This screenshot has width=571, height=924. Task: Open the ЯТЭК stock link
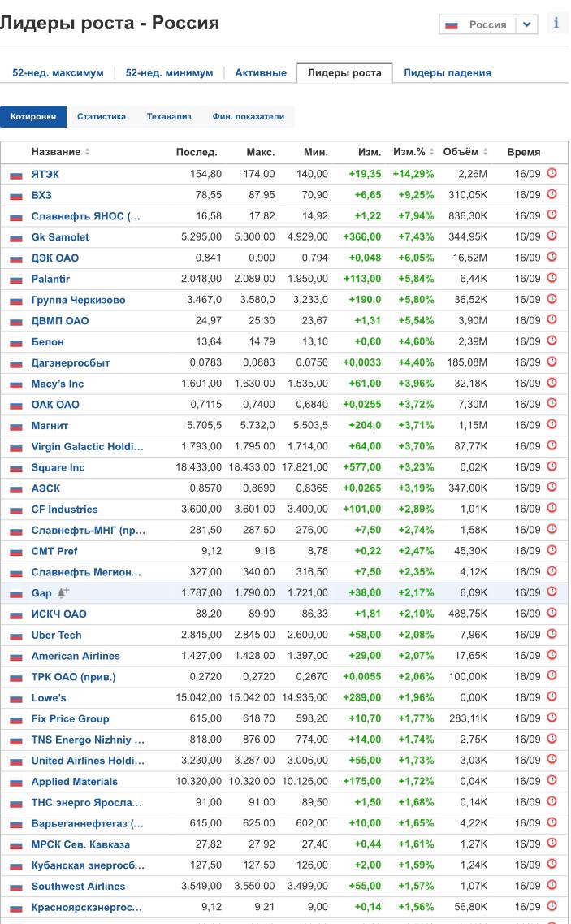click(45, 175)
